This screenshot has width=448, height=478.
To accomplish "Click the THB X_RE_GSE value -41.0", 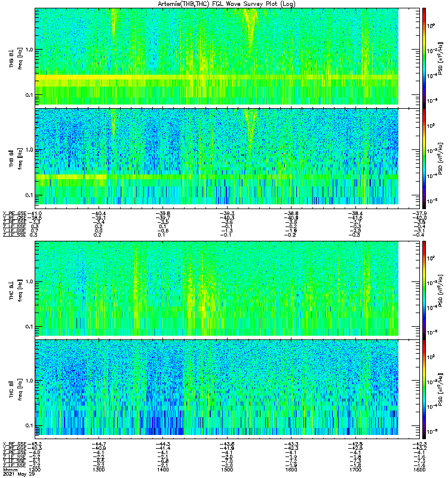I will (x=35, y=213).
